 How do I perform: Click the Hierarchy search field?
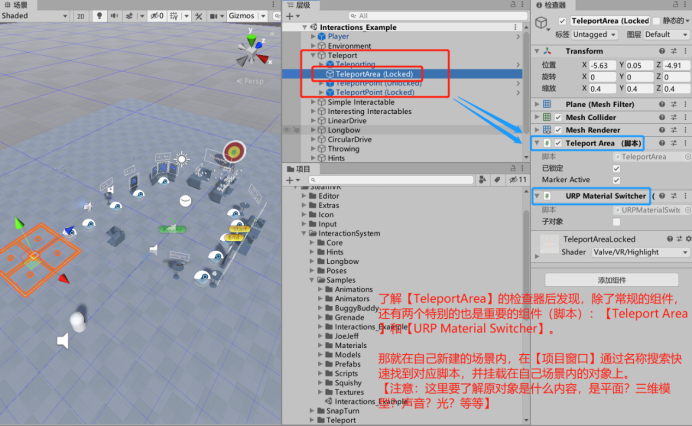438,16
